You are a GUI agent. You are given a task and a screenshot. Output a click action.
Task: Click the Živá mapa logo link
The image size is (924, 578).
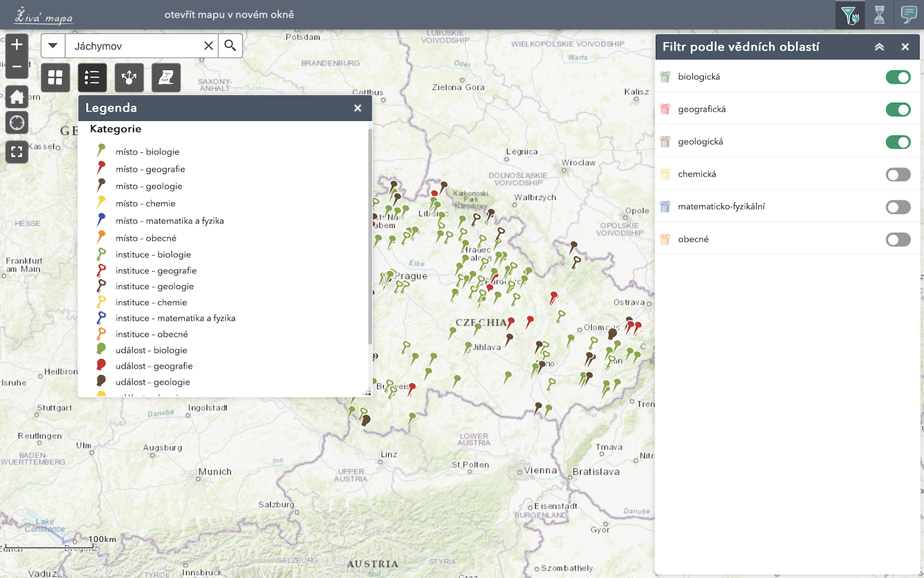(44, 15)
